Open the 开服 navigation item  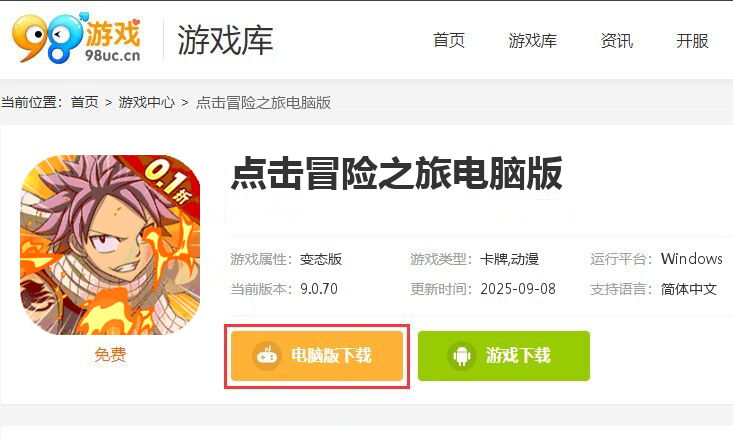[692, 40]
